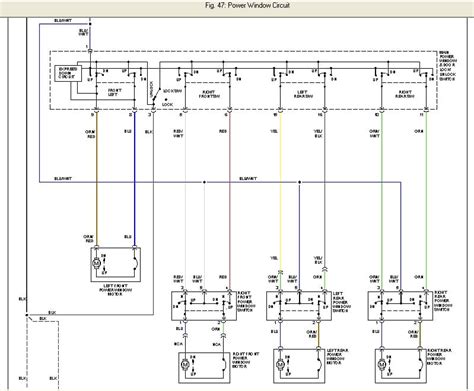Select the ground junction dot on BLK wire

[x=26, y=315]
